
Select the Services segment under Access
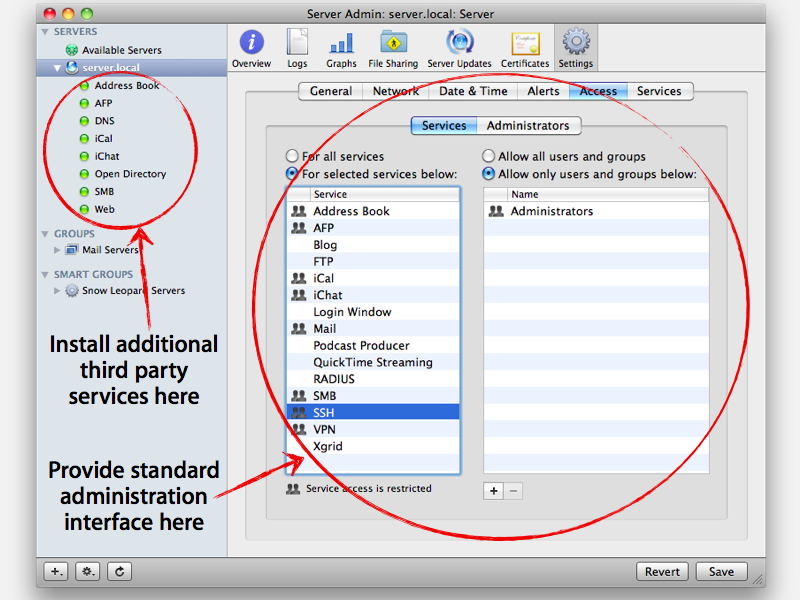(x=444, y=126)
